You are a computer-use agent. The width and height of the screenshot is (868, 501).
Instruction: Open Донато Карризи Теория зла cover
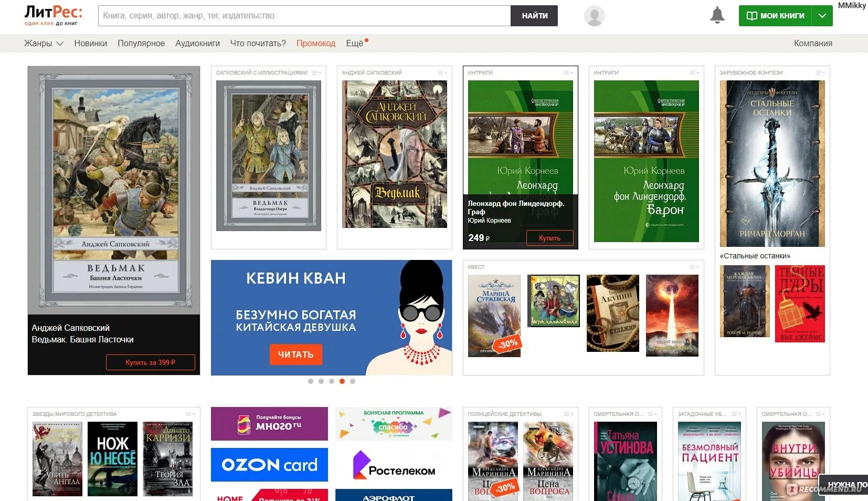168,459
